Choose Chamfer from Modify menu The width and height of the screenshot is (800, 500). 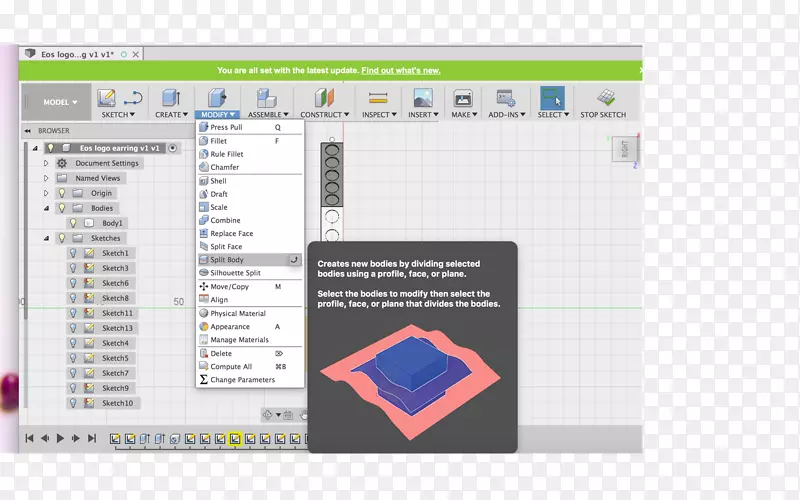point(250,167)
